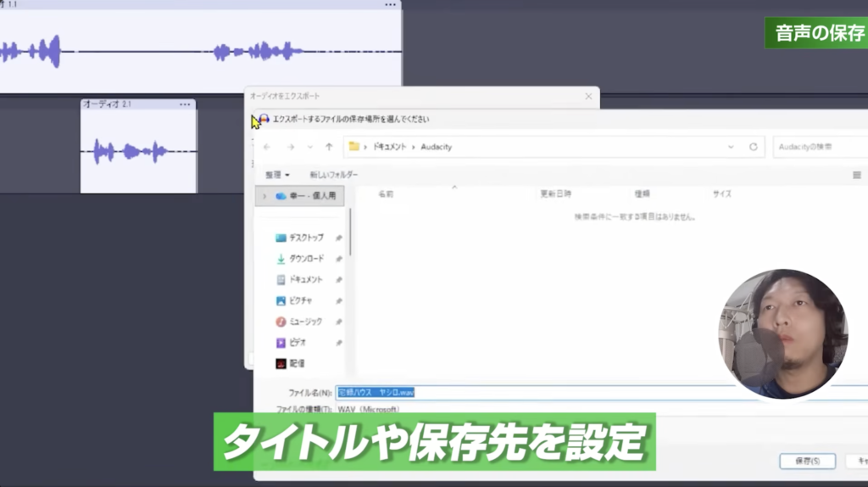Open ミュージック quick access folder
868x487 pixels.
tap(305, 322)
